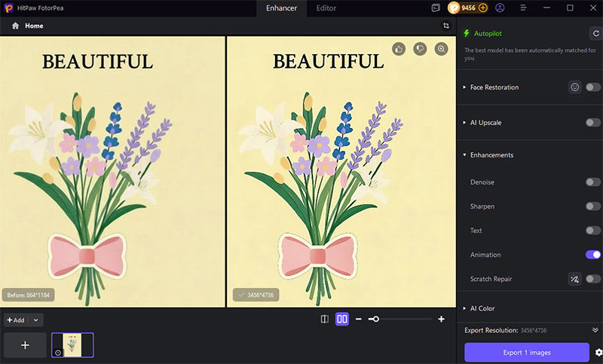Image resolution: width=603 pixels, height=364 pixels.
Task: Click the HitPaw FotorPea logo icon
Action: 8,8
